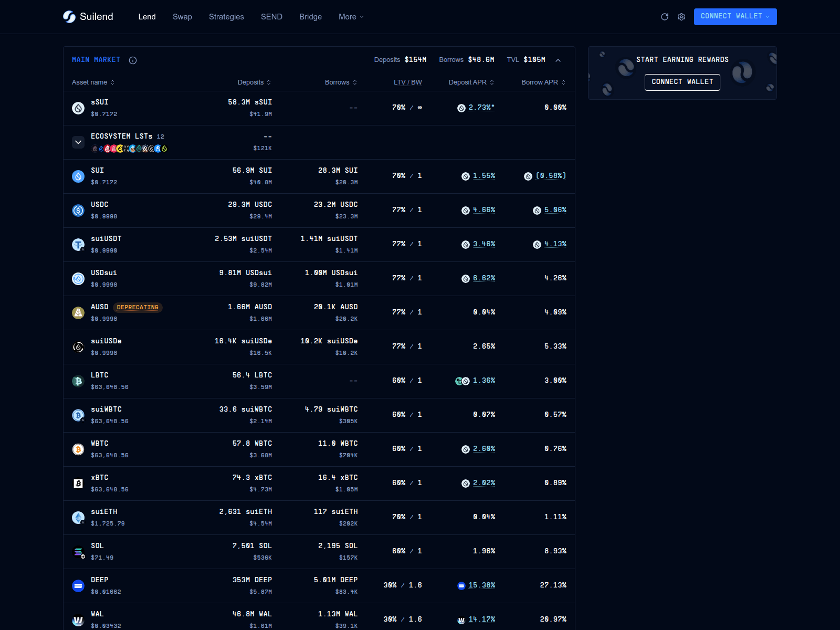Screen dimensions: 840x630
Task: Click the 58.3M sSUI deposits value
Action: click(x=250, y=102)
